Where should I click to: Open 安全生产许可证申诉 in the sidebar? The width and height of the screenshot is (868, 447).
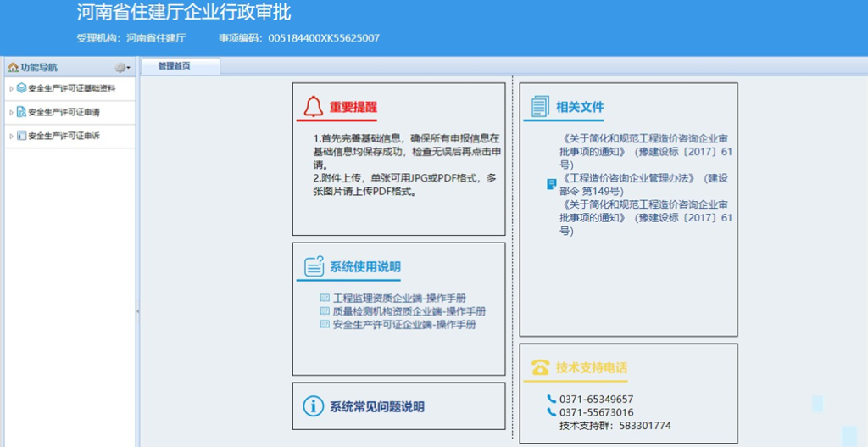[x=64, y=136]
